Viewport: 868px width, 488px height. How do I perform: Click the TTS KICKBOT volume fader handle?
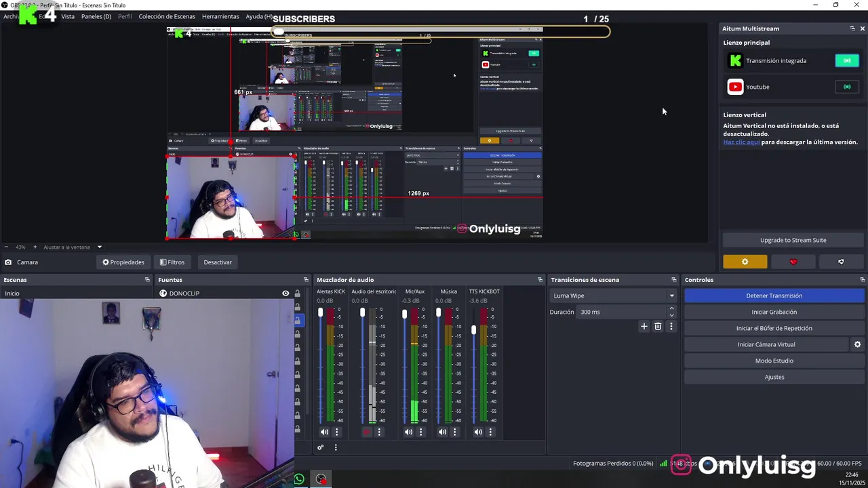[x=473, y=330]
